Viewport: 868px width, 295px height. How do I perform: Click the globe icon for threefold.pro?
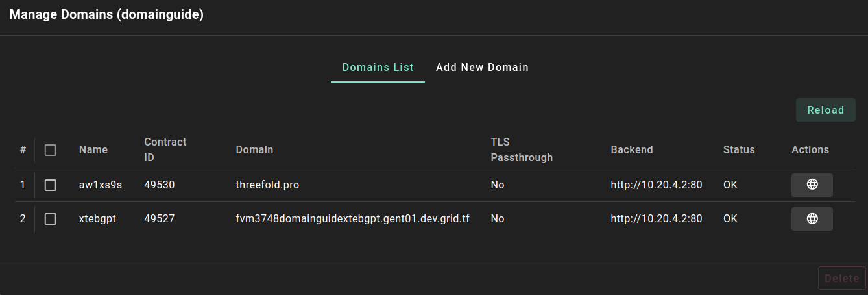pos(812,185)
